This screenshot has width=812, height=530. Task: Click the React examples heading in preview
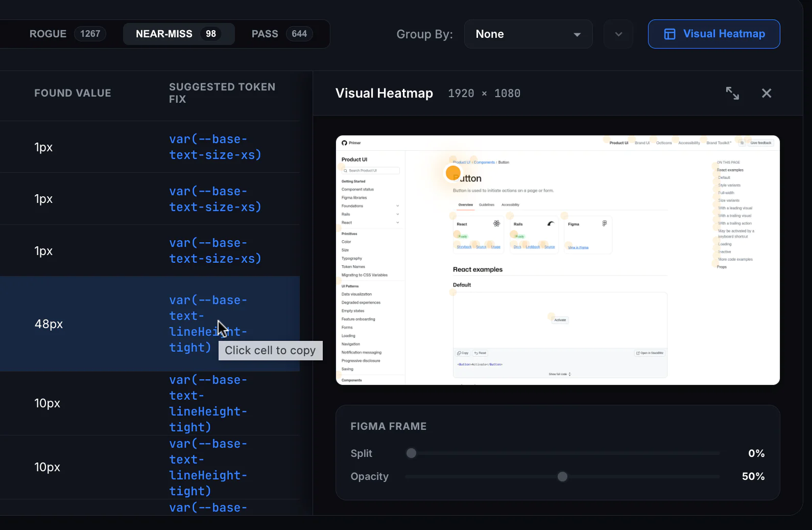pos(477,269)
